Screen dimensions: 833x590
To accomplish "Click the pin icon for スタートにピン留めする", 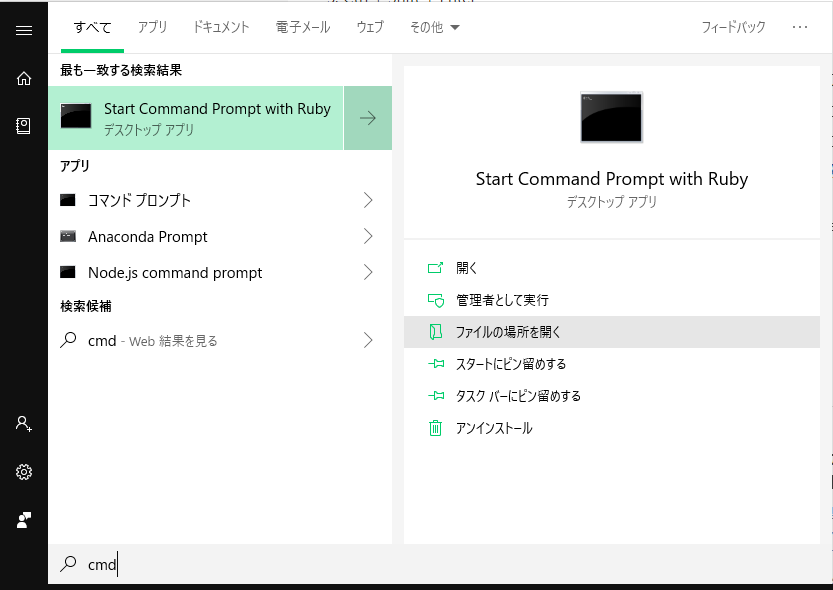I will (436, 364).
